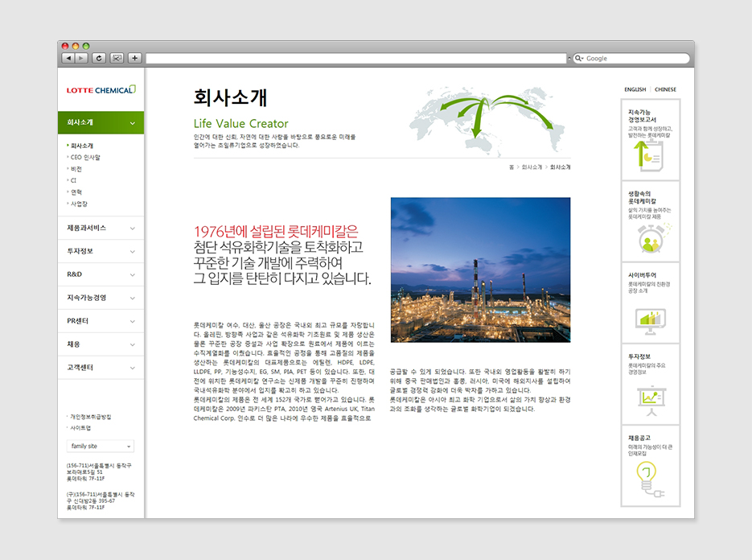Click the sustainability report chart icon
Viewport: 752px width, 560px height.
tap(648, 155)
